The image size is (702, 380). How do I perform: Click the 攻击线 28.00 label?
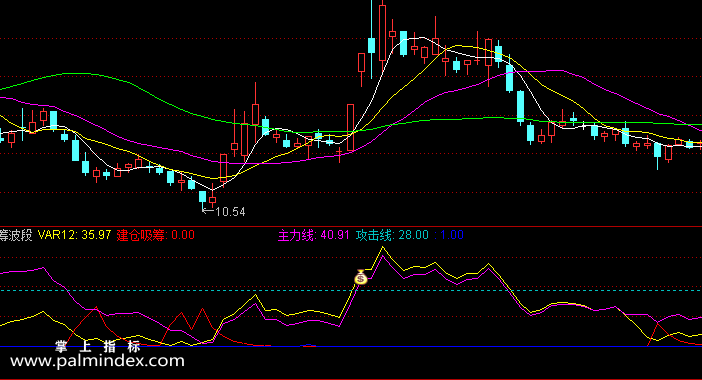pos(392,235)
